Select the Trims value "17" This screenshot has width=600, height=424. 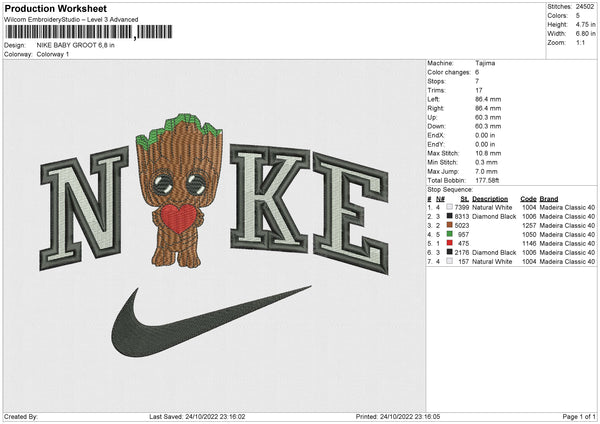click(479, 90)
